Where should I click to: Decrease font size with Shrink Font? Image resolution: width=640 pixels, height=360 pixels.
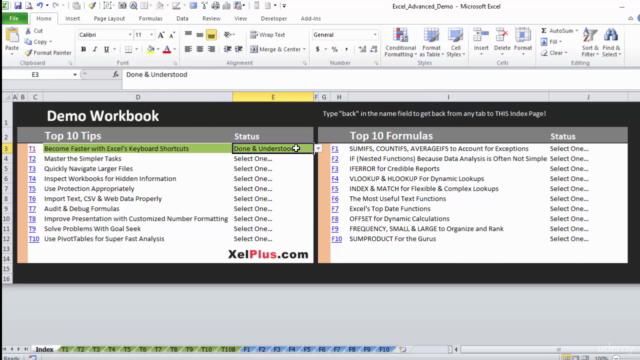[x=172, y=35]
